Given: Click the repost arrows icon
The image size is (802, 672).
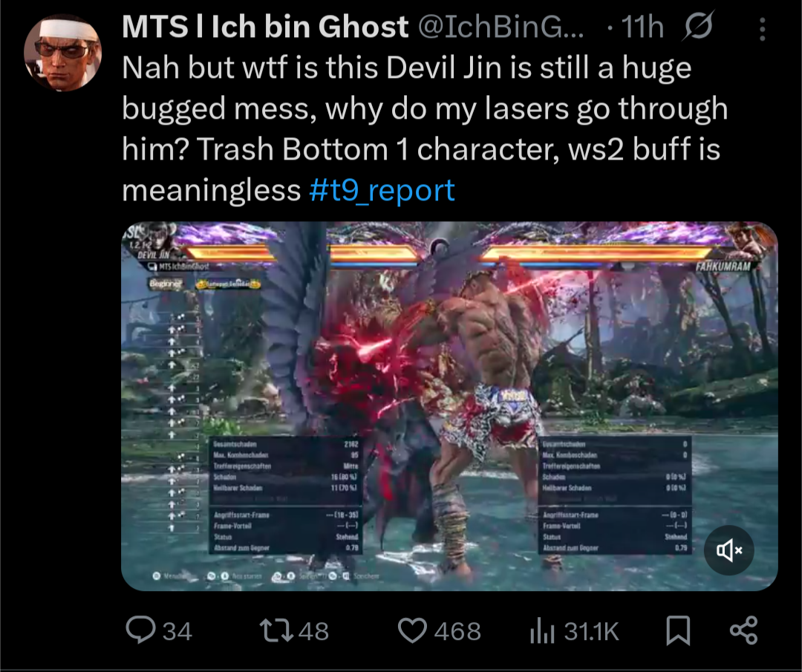Looking at the screenshot, I should click(276, 630).
